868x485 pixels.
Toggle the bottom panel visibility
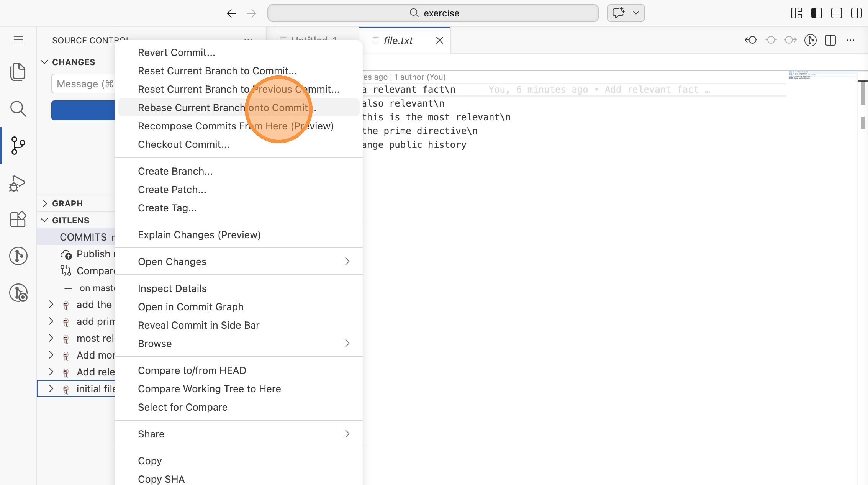(x=836, y=13)
